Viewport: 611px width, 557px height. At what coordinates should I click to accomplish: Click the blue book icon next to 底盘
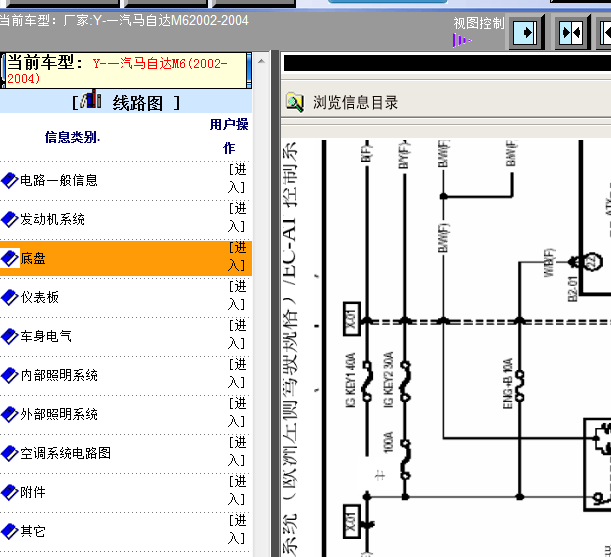pos(10,258)
